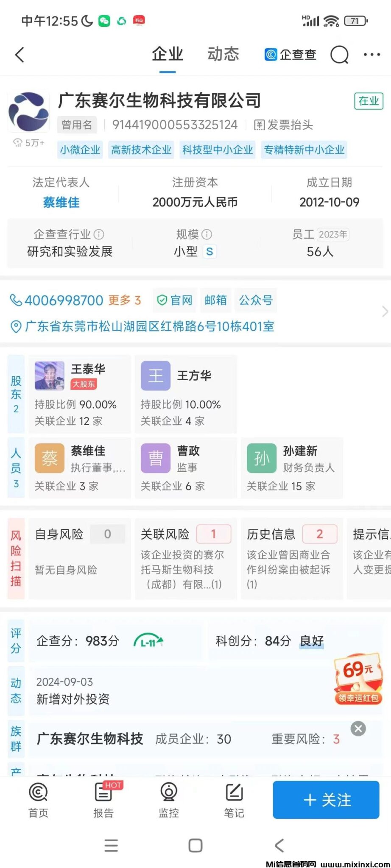Open the 监控 monitoring icon
Screen dimensions: 391x868
[169, 800]
